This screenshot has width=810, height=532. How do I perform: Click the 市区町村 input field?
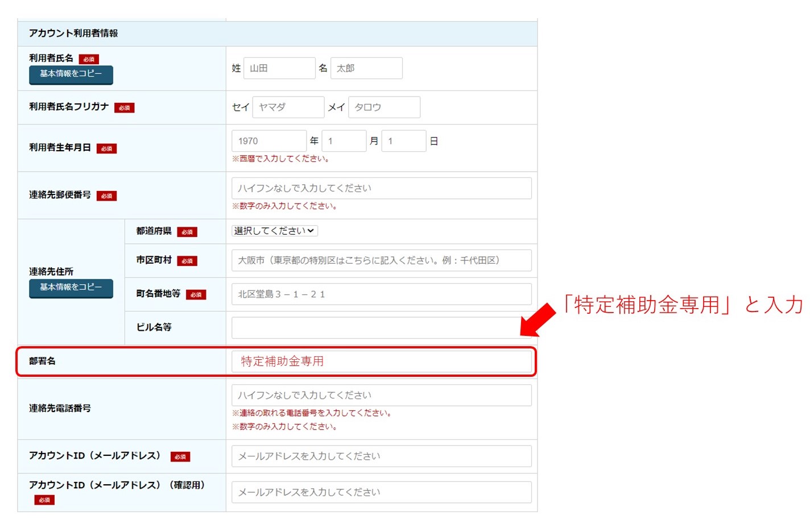click(x=381, y=260)
